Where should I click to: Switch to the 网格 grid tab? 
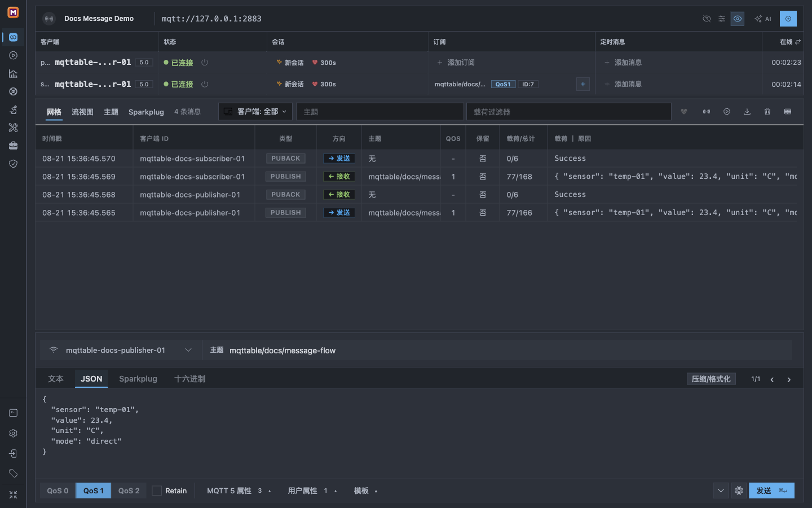(x=54, y=112)
